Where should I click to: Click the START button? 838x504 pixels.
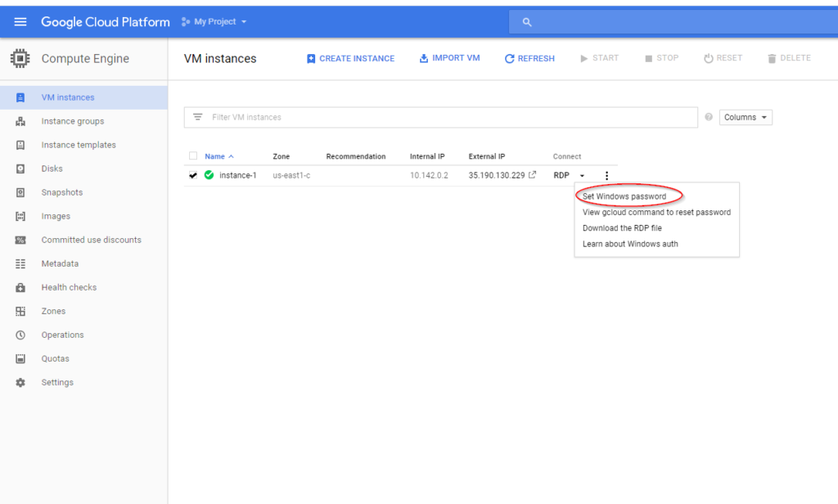click(x=600, y=58)
